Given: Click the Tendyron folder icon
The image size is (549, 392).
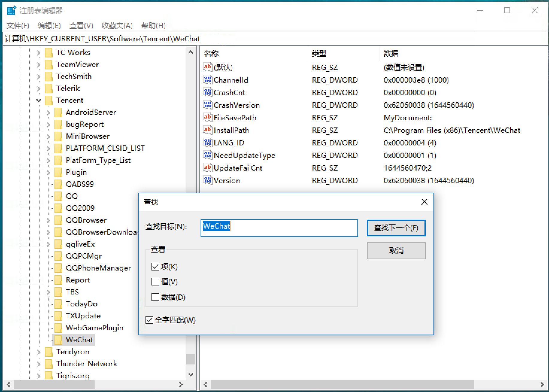Looking at the screenshot, I should pos(48,352).
